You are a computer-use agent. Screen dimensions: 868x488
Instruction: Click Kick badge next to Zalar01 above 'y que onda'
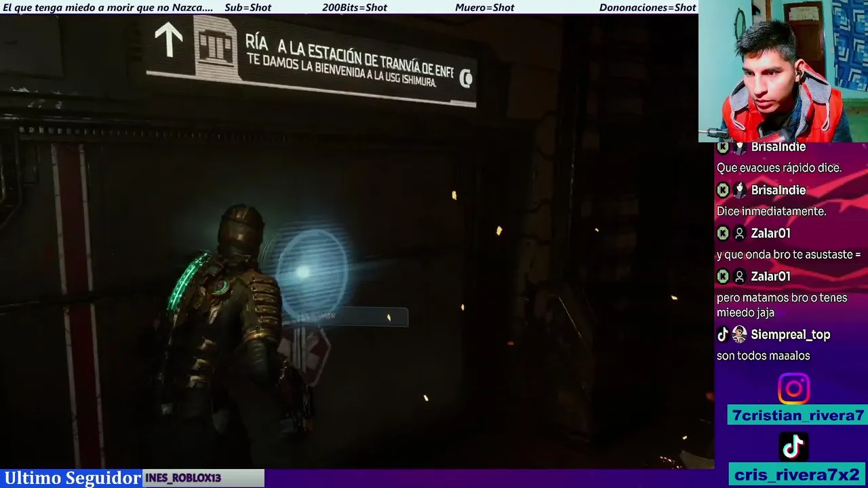tap(723, 233)
